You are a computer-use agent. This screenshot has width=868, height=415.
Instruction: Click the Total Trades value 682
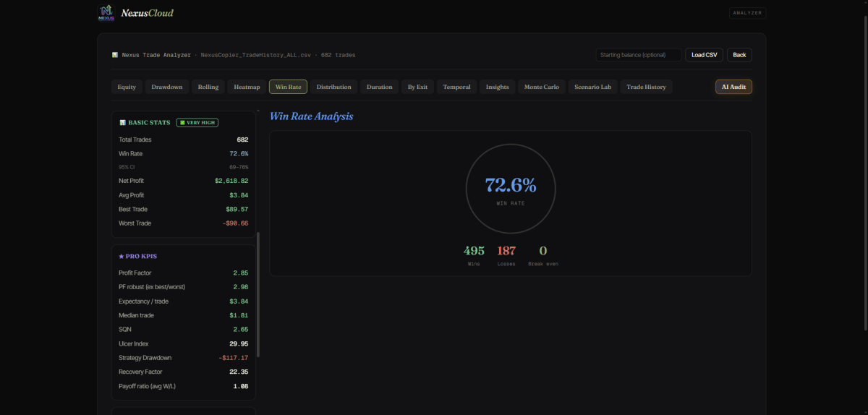coord(242,140)
